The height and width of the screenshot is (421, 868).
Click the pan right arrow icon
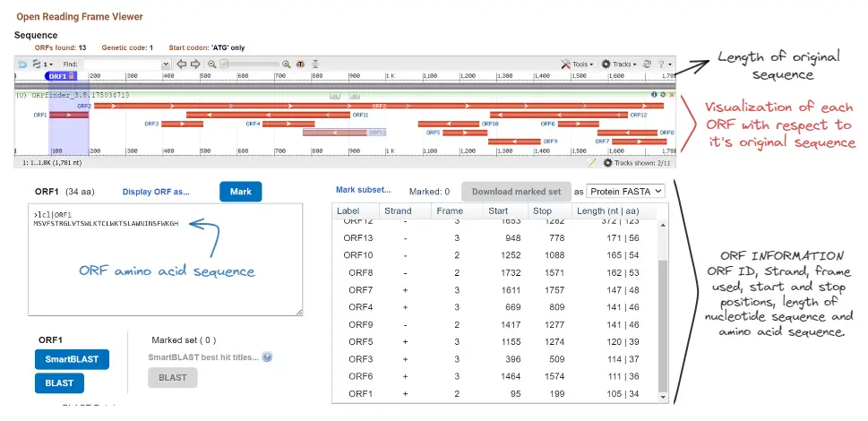point(194,64)
